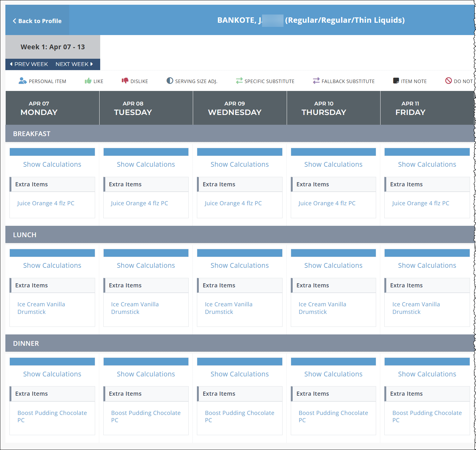Show Calculations for Monday breakfast
The height and width of the screenshot is (450, 476).
tap(52, 165)
